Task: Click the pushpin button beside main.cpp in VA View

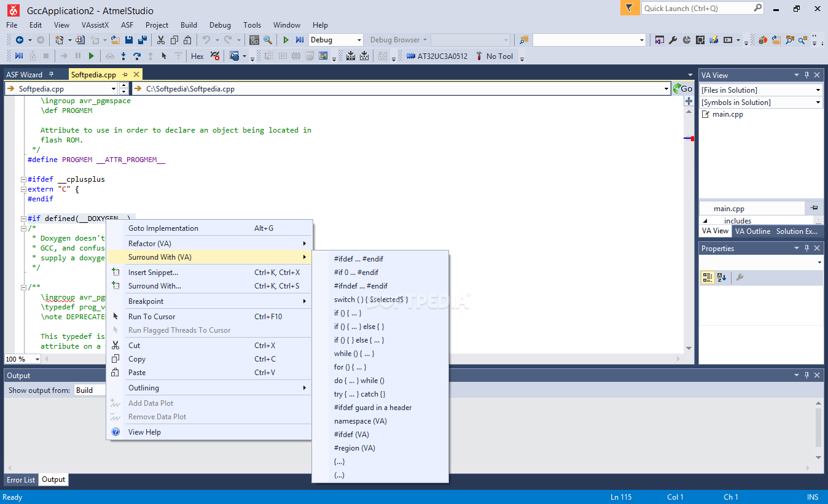Action: (814, 208)
